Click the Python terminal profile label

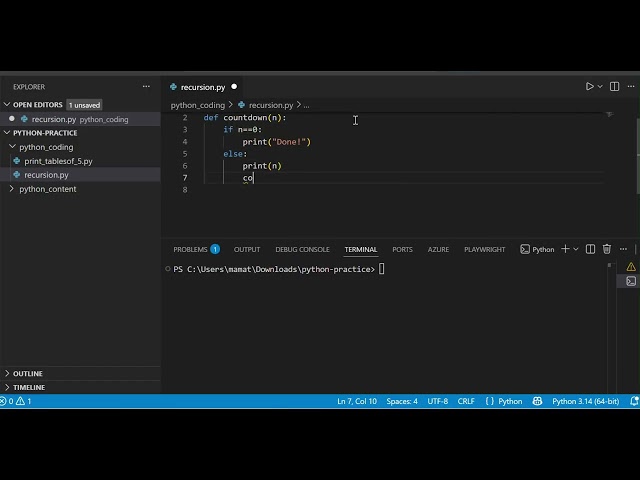537,249
